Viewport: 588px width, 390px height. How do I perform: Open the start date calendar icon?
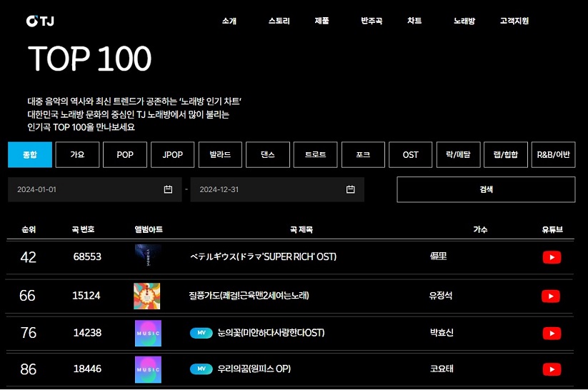[169, 189]
